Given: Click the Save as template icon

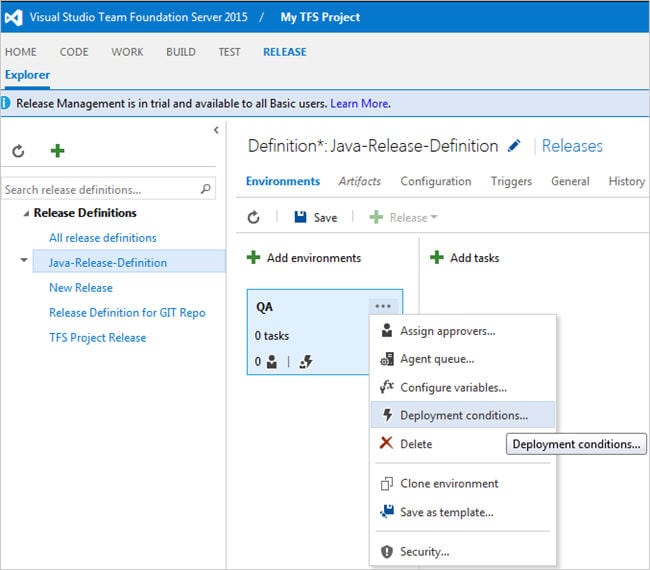Looking at the screenshot, I should pyautogui.click(x=387, y=512).
